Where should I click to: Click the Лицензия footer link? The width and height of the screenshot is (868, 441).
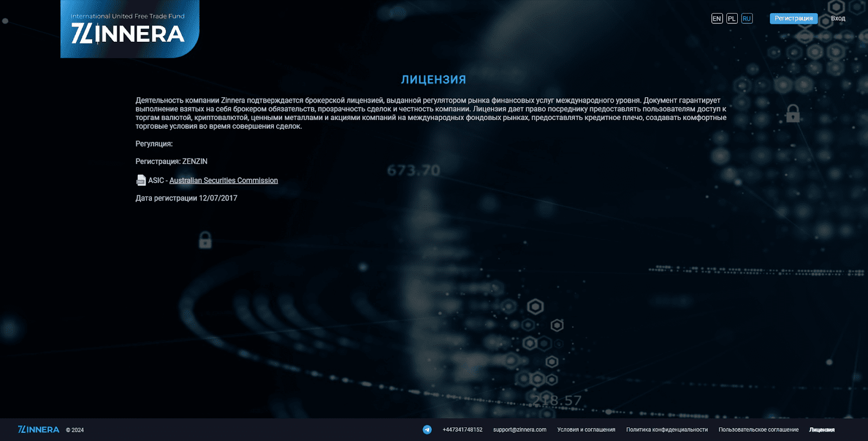pos(822,430)
